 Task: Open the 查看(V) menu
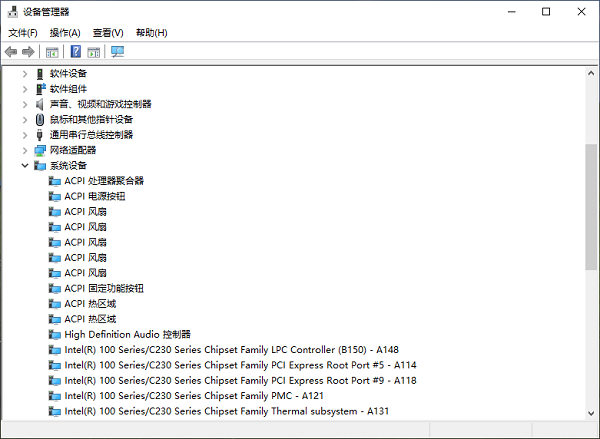pos(108,33)
